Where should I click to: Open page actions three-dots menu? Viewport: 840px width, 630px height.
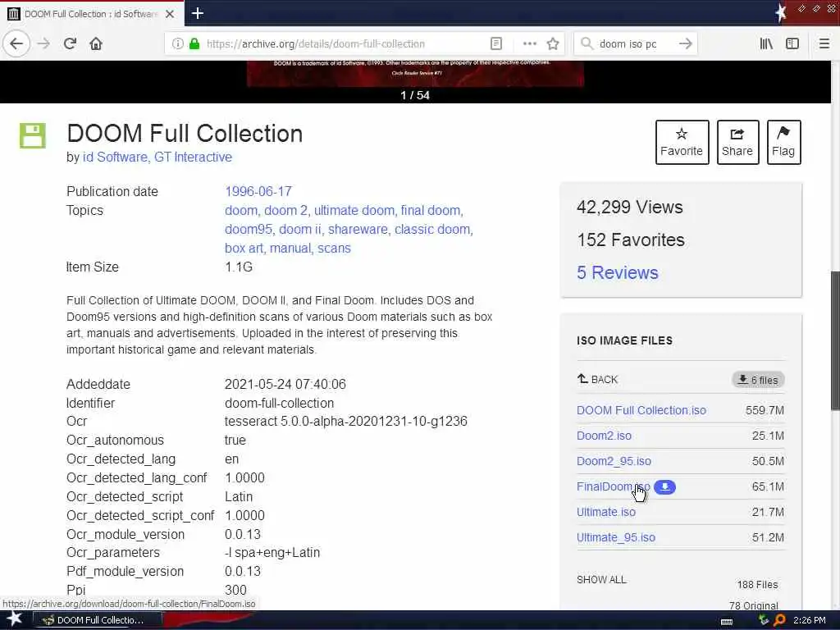coord(529,44)
